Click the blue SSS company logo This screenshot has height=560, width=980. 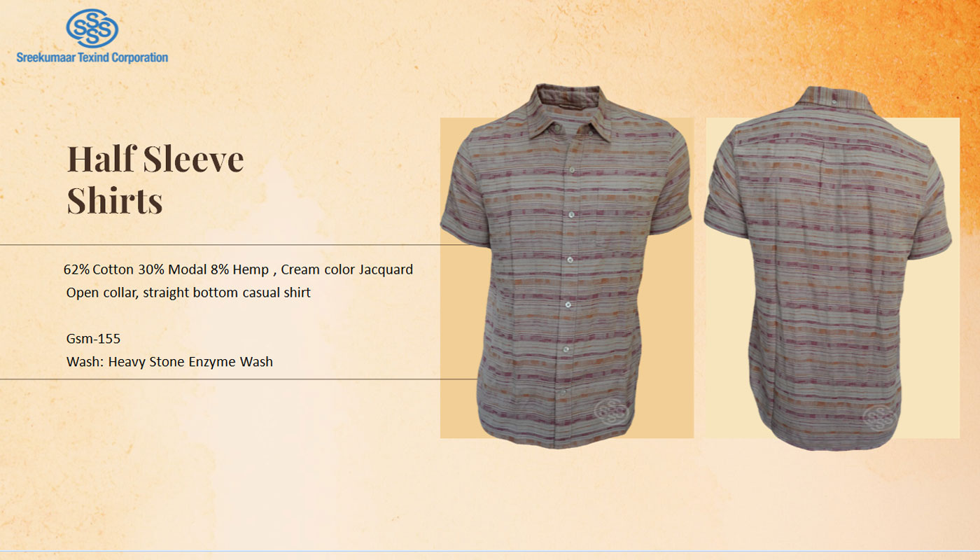click(x=92, y=28)
